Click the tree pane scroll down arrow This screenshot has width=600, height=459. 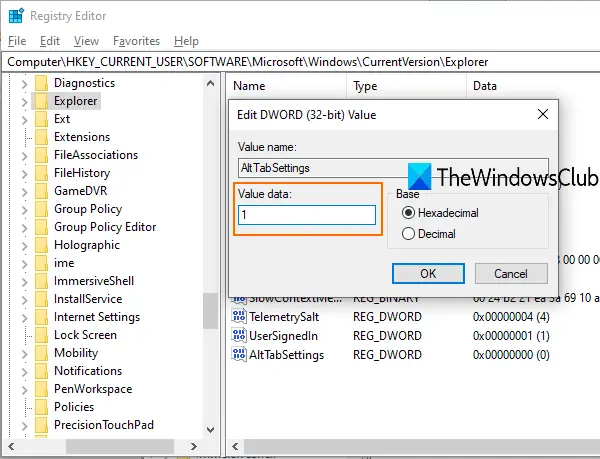210,430
